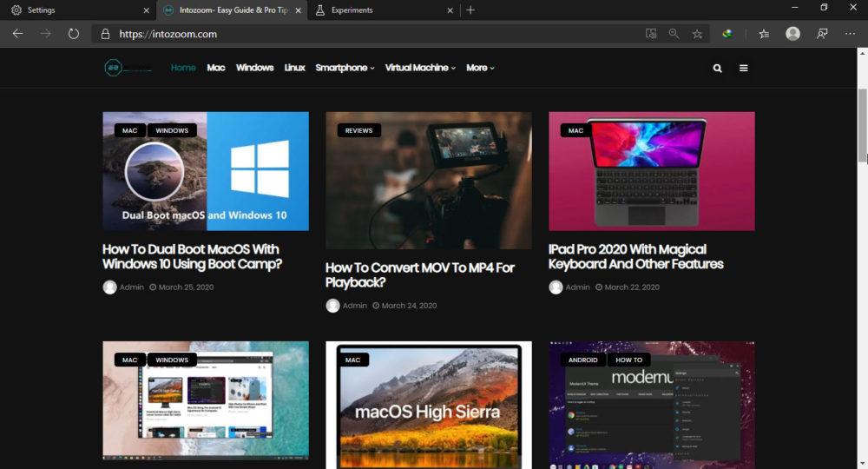
Task: Click the colorful download manager extension icon
Action: point(727,34)
